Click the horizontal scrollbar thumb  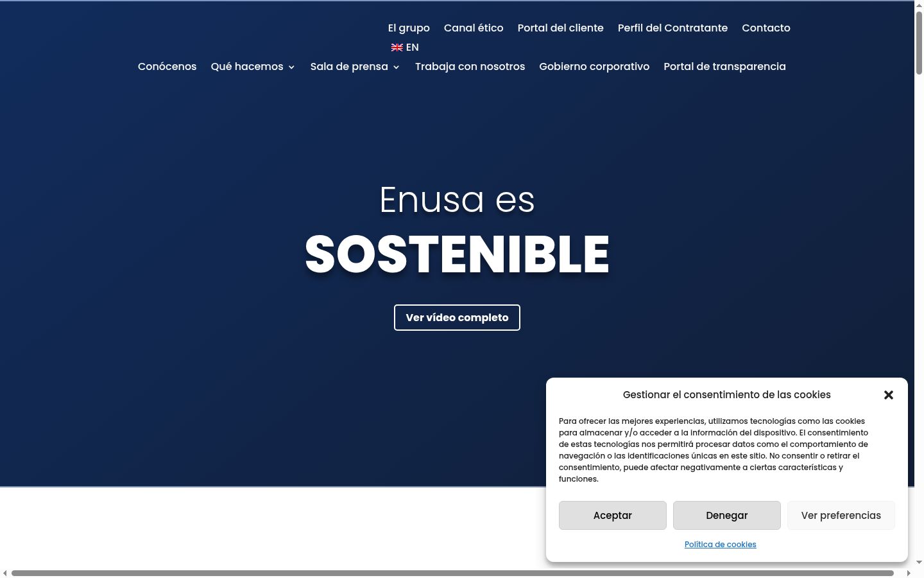pyautogui.click(x=452, y=573)
